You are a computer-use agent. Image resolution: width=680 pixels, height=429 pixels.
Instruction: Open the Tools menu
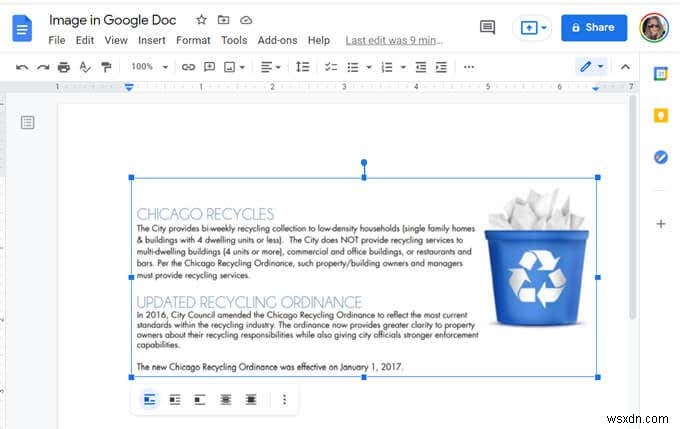click(234, 40)
